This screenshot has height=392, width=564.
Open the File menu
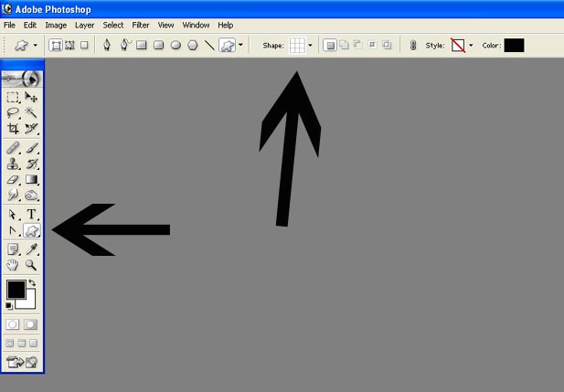click(9, 26)
